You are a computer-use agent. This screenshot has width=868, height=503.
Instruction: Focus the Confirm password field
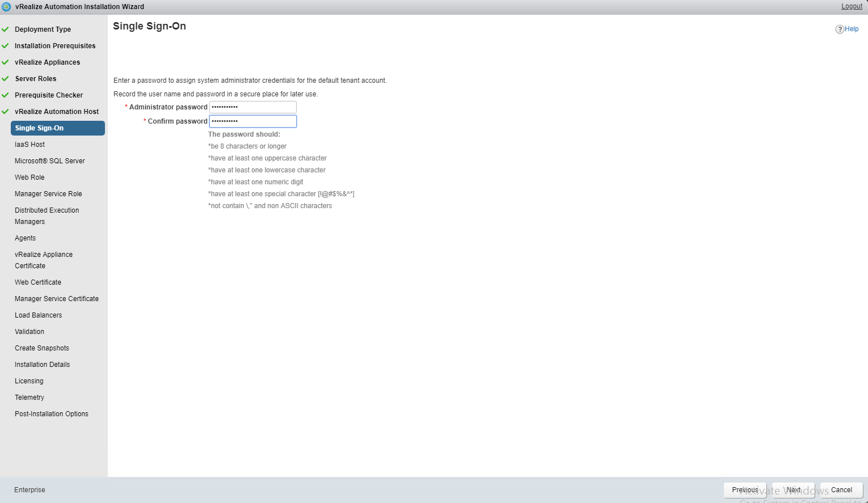coord(252,121)
